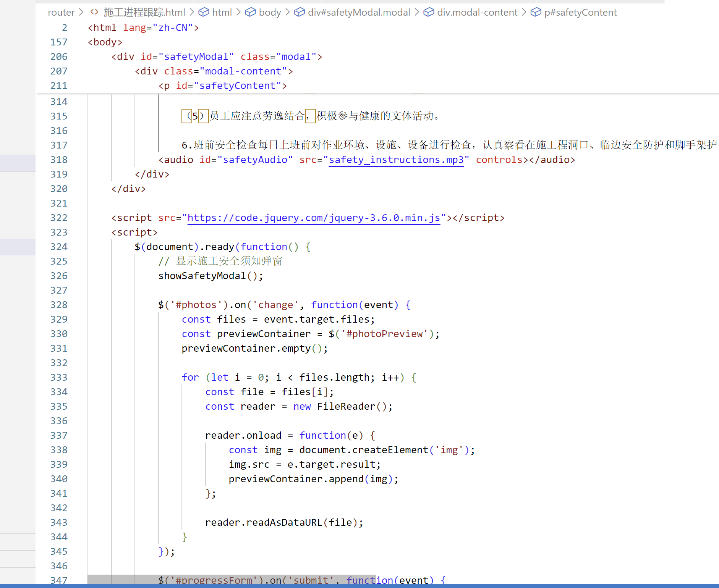
Task: Click the HTML file icon in breadcrumbs
Action: [94, 12]
